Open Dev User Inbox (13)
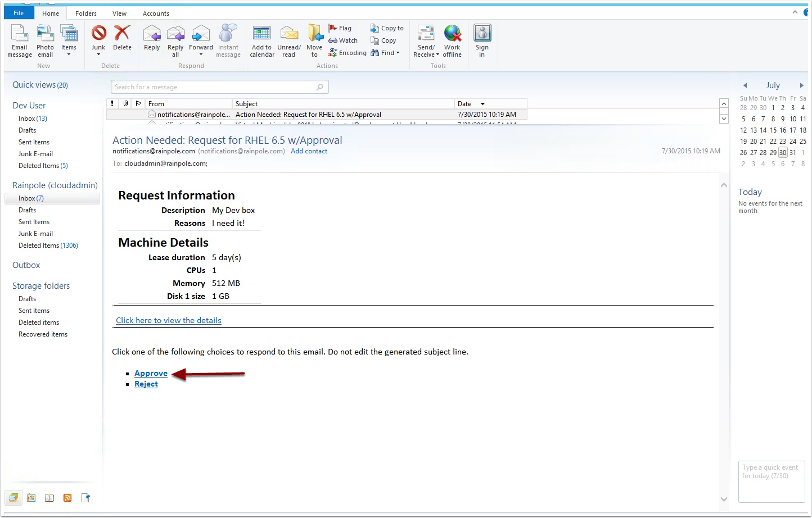 [x=33, y=119]
